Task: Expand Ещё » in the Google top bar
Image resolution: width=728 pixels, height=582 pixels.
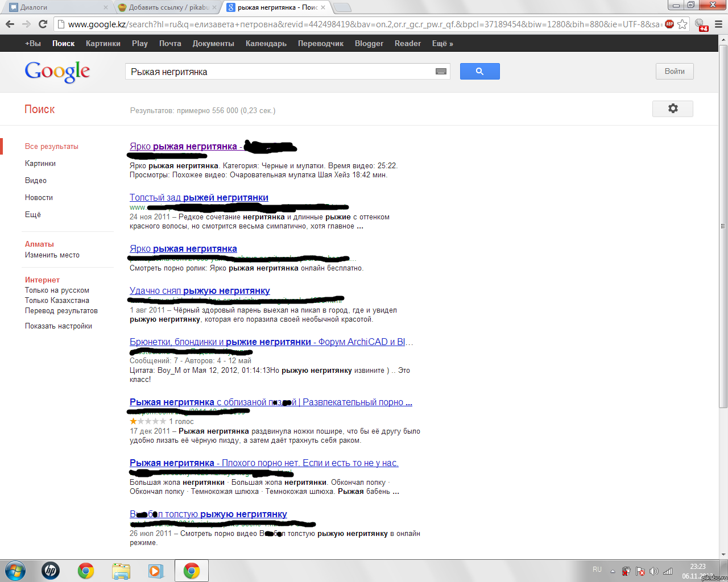Action: (442, 43)
